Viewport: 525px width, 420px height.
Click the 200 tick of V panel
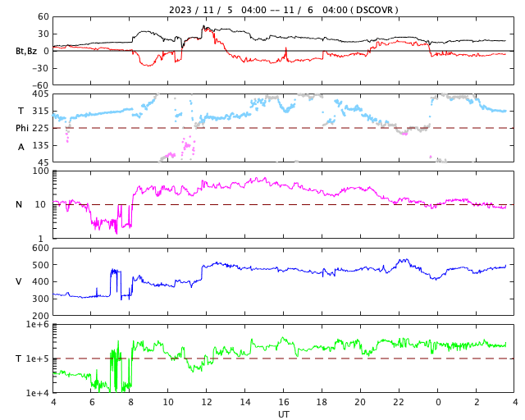pos(40,316)
